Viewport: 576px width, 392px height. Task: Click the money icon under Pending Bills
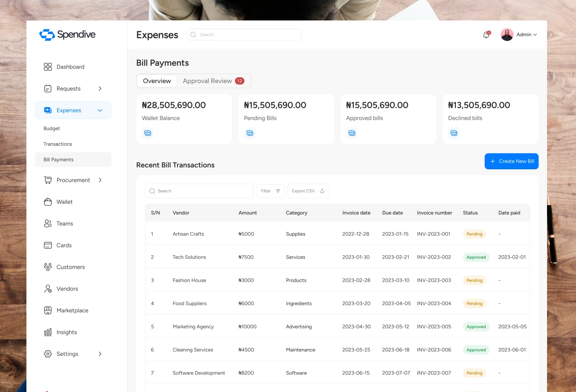(250, 133)
